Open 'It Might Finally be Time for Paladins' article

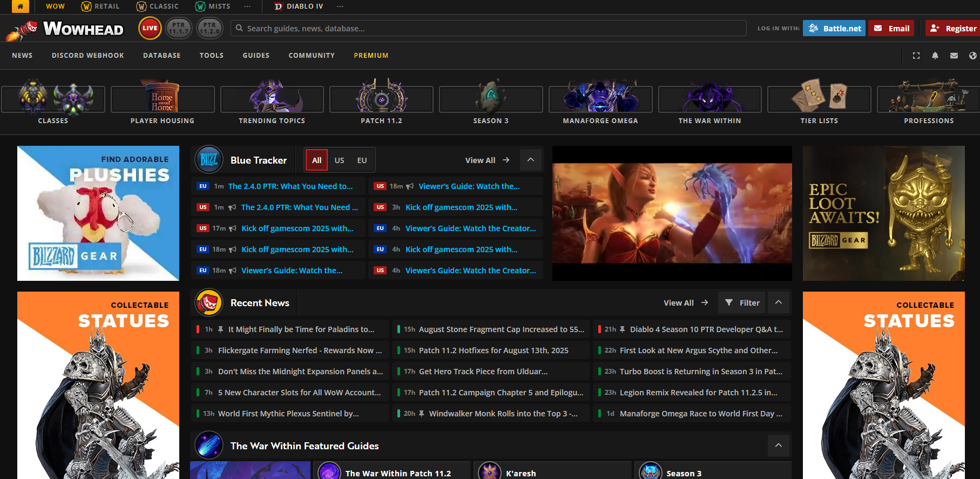click(x=301, y=329)
